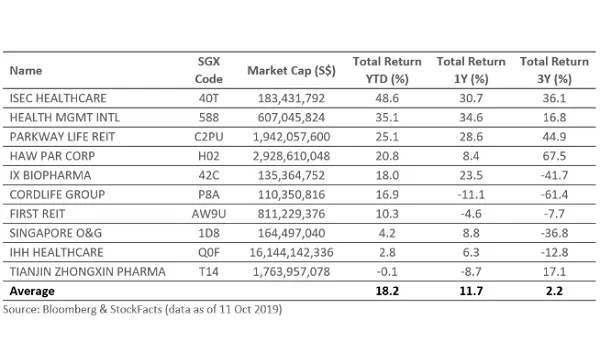Click the ISEC HEALTHCARE row name
Screen dimensions: 600x360
(58, 98)
